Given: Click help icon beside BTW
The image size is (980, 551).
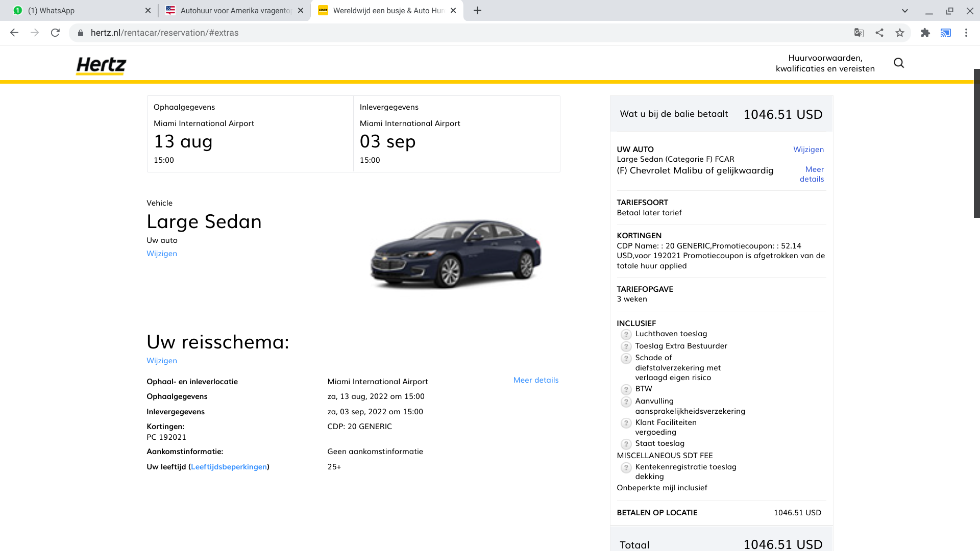Looking at the screenshot, I should point(626,390).
